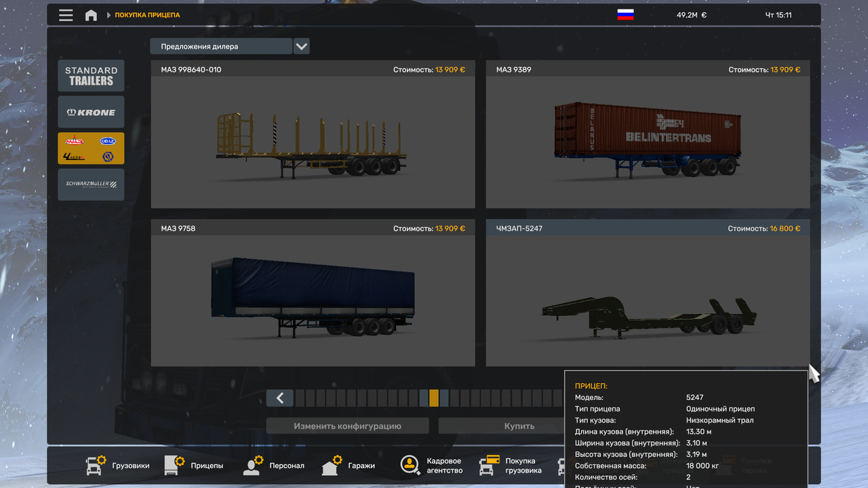Viewport: 868px width, 488px height.
Task: Click Низкорамный трал body type value
Action: coord(719,420)
